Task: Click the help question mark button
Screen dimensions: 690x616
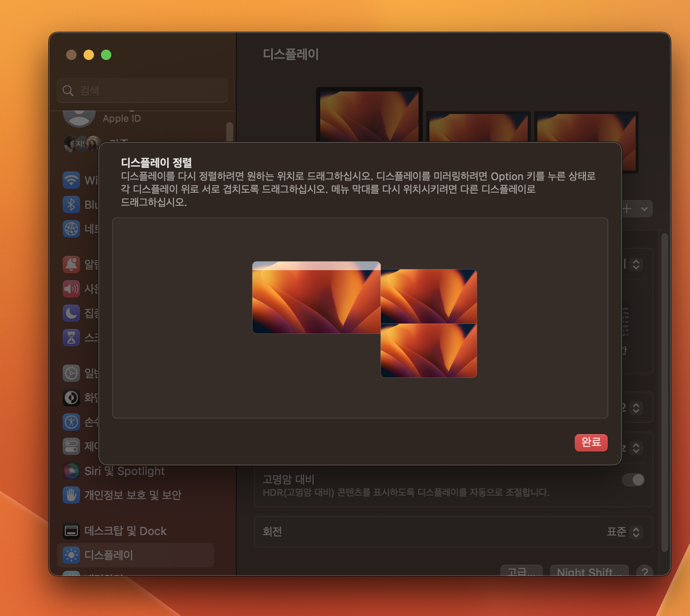Action: point(645,571)
